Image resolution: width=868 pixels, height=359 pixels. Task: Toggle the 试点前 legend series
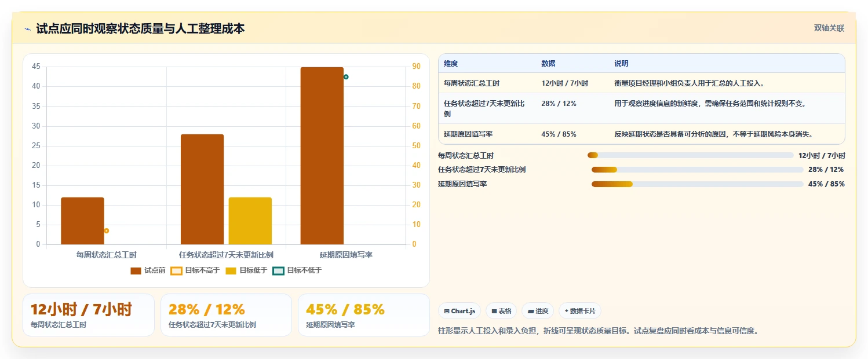point(148,270)
